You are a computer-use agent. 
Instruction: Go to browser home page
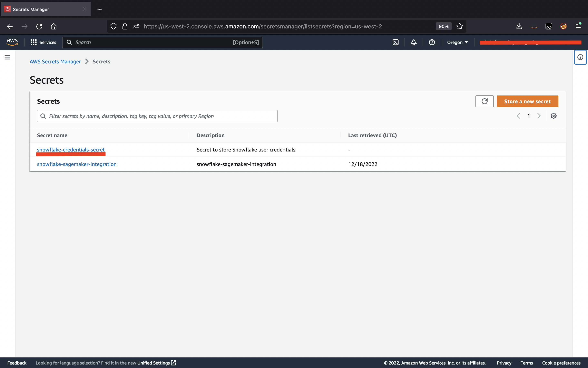tap(54, 26)
